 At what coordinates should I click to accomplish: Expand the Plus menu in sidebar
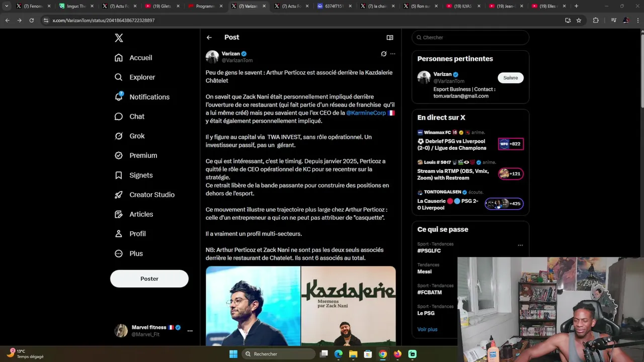(x=129, y=253)
